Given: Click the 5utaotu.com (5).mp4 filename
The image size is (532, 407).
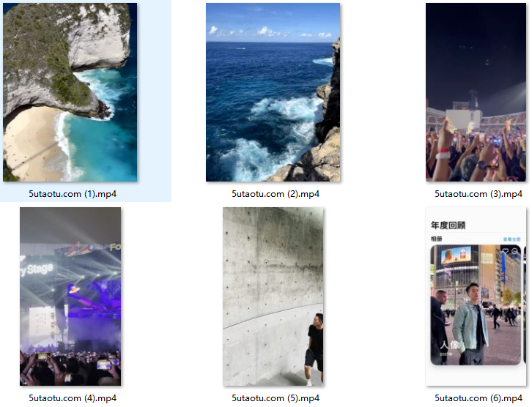Looking at the screenshot, I should (x=276, y=398).
